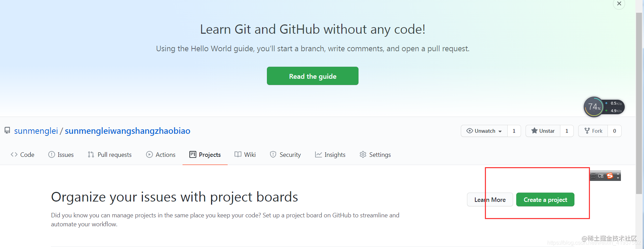Click the Security shield icon
This screenshot has width=644, height=249.
coord(273,154)
